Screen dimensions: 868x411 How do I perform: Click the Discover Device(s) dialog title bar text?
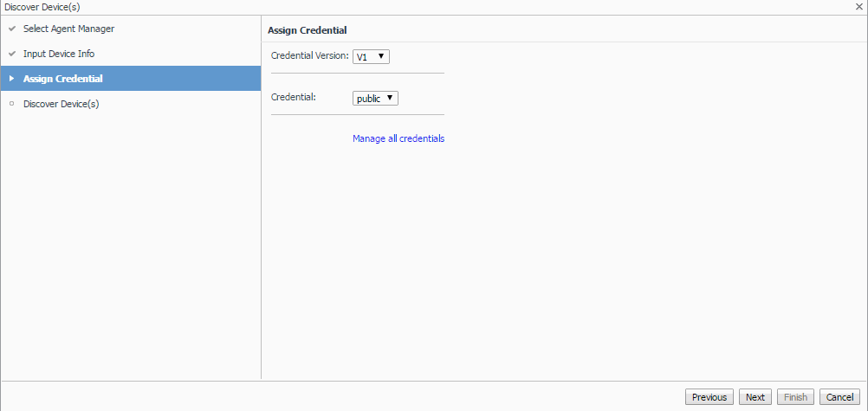pos(42,7)
